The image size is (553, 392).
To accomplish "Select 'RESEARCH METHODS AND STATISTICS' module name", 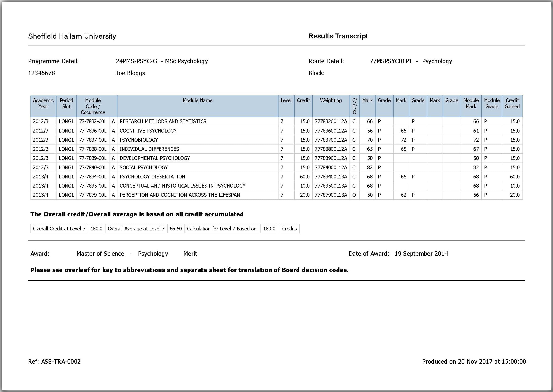I will pos(163,121).
